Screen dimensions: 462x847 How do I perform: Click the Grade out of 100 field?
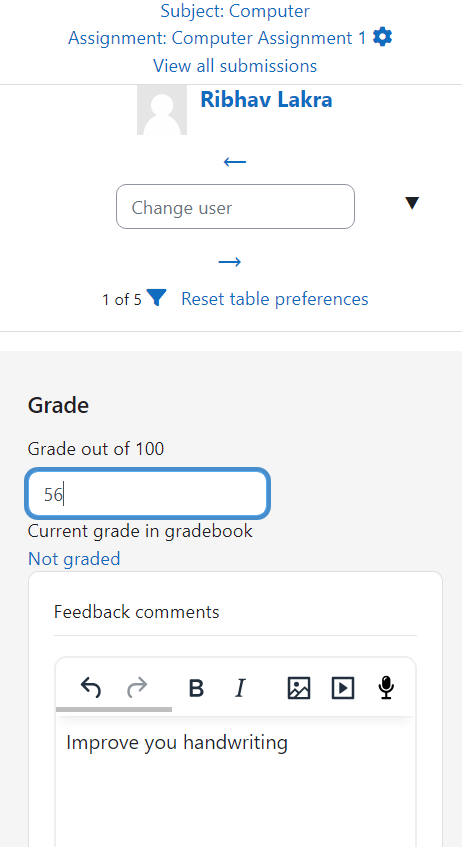pos(148,494)
